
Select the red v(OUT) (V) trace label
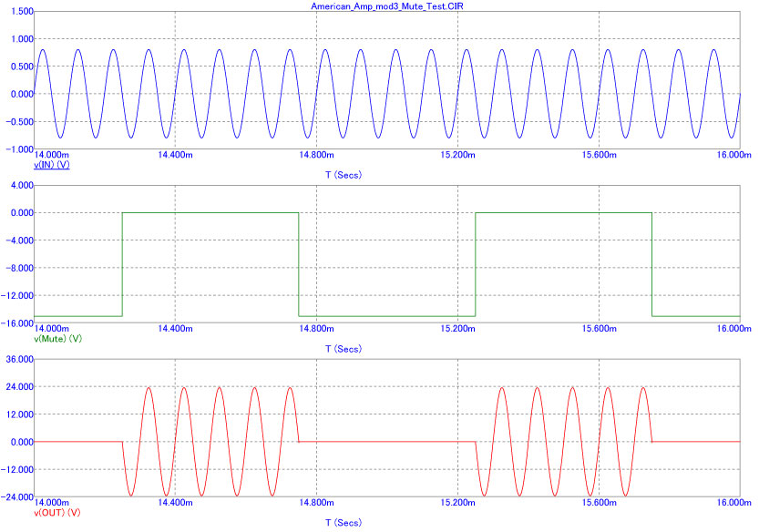[57, 512]
